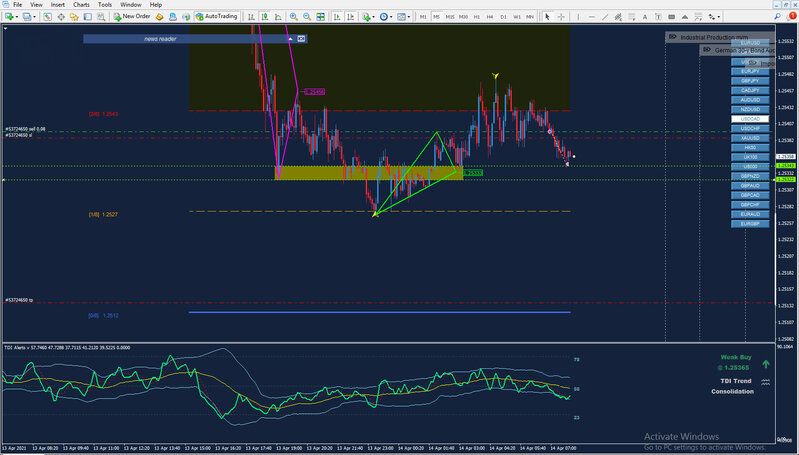Screen dimensions: 799x455
Task: Switch chart to H1 timeframe
Action: [x=476, y=17]
